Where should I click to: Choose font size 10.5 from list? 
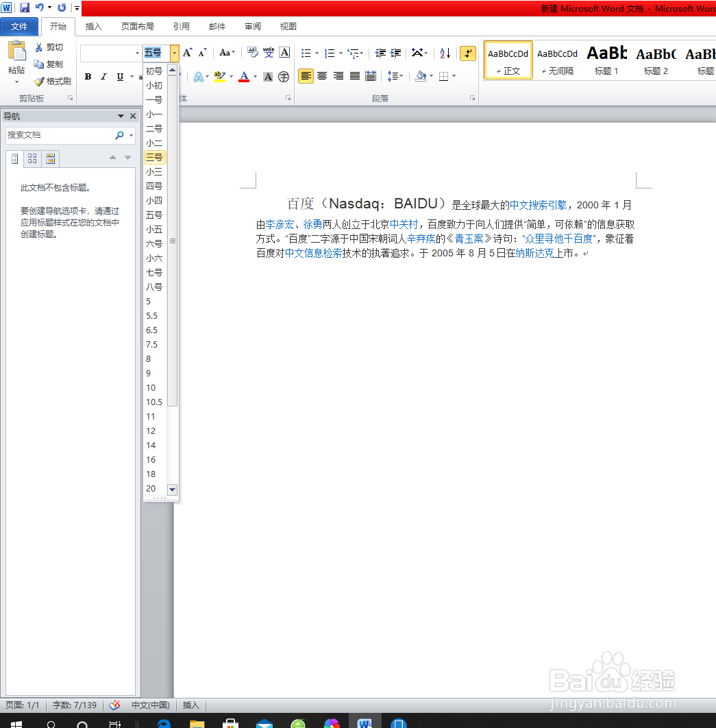[155, 402]
